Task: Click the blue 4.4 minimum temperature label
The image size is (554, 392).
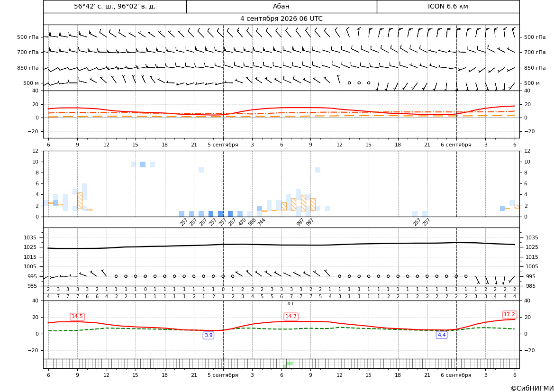Action: tap(442, 335)
